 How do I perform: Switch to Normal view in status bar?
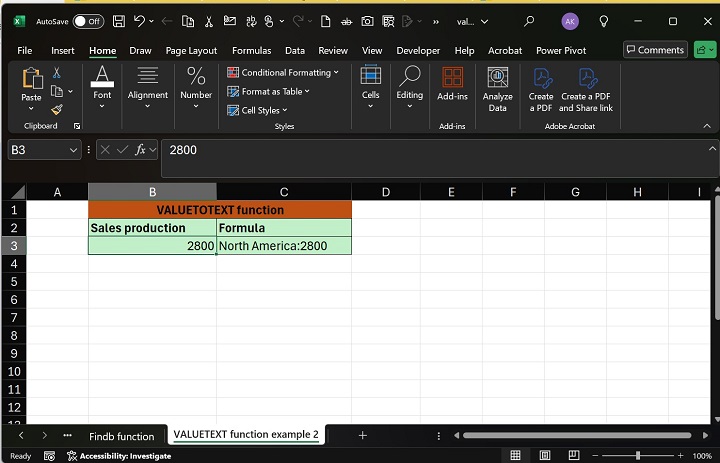[x=515, y=455]
